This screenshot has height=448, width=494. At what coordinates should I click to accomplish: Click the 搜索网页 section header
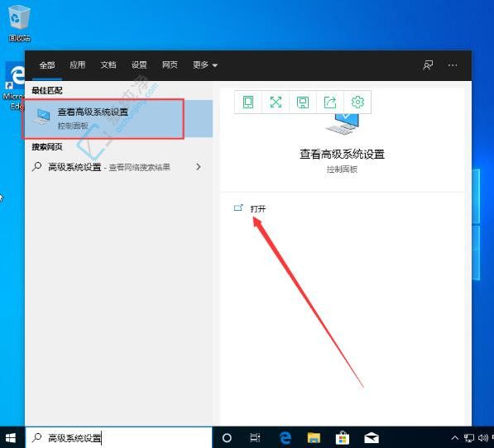click(x=47, y=146)
